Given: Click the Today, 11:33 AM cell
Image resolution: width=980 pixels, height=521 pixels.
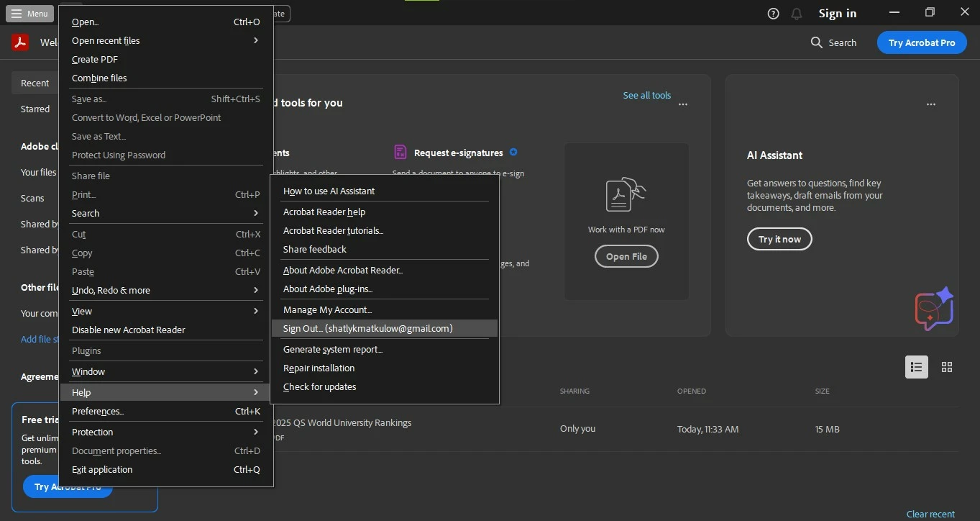Looking at the screenshot, I should (707, 429).
